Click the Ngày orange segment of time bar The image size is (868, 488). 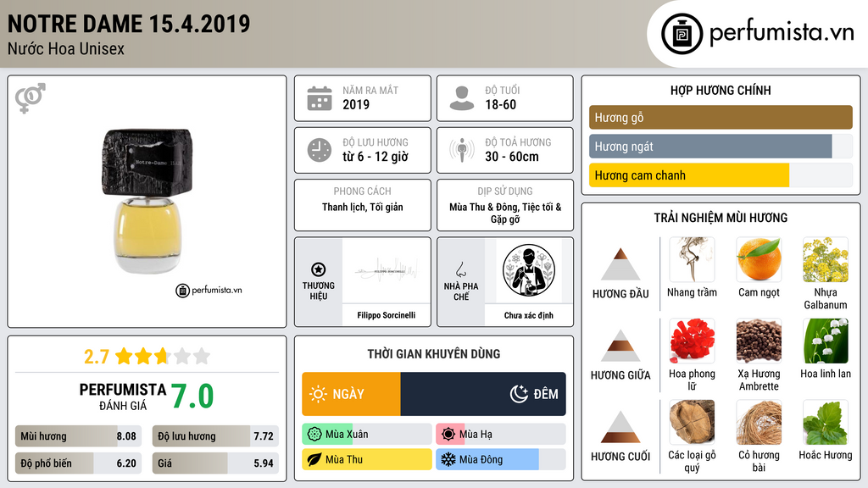point(351,394)
